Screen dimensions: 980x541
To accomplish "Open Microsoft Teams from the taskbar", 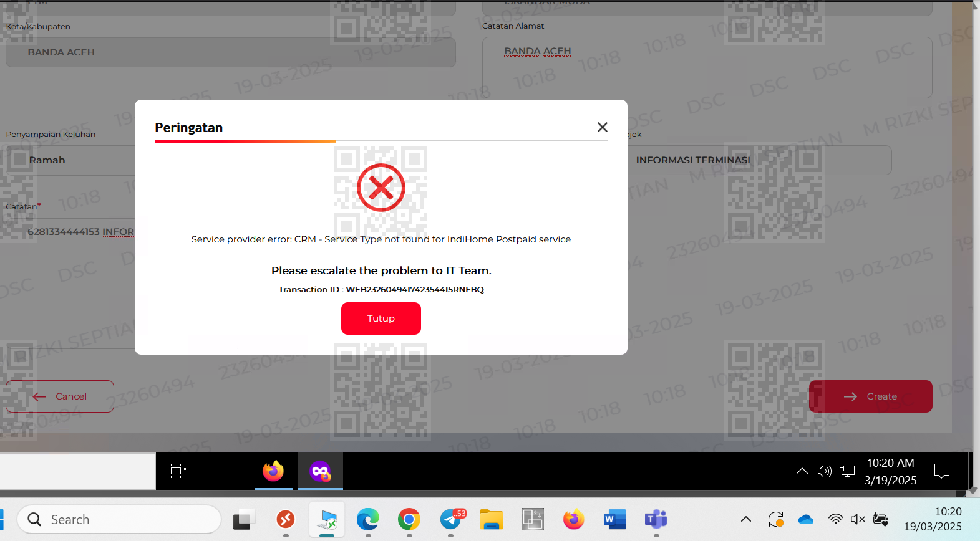I will (656, 519).
